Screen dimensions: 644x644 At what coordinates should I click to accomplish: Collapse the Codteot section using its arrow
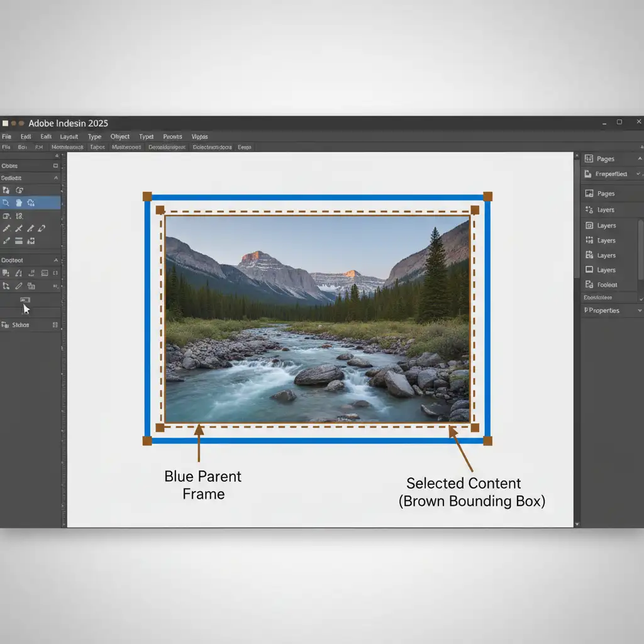(55, 260)
